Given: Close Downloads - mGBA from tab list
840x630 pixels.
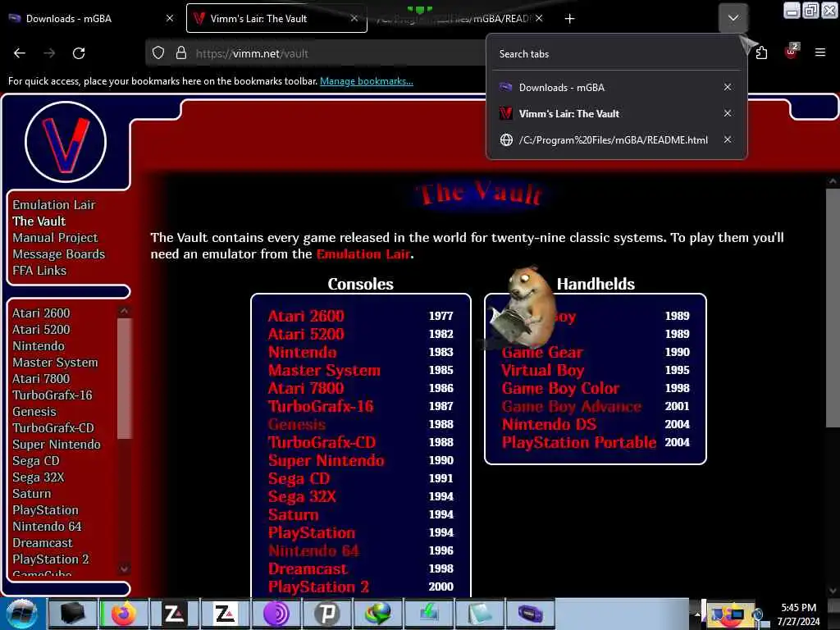Looking at the screenshot, I should pyautogui.click(x=728, y=87).
